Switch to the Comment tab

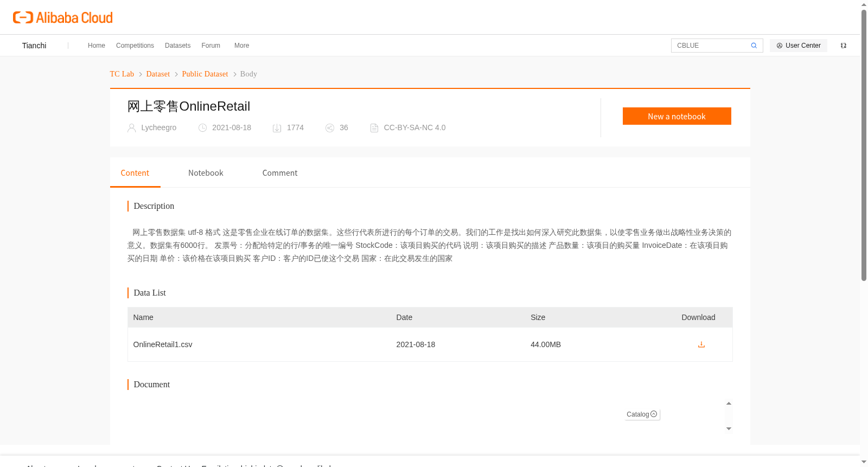click(280, 173)
